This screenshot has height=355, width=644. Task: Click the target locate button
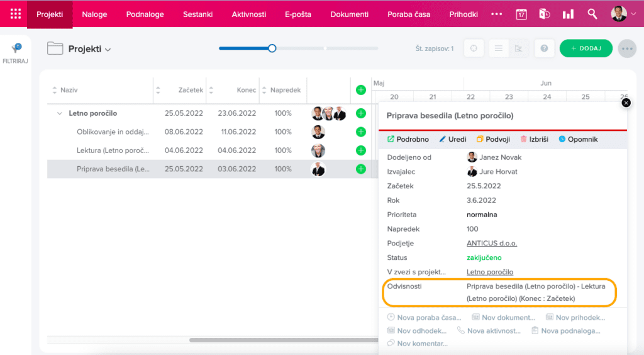[474, 48]
